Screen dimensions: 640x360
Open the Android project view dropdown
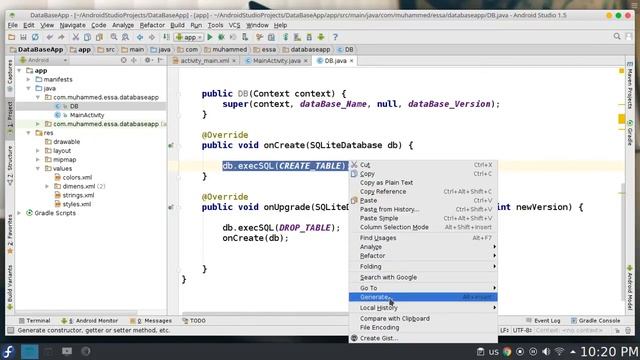(43, 60)
